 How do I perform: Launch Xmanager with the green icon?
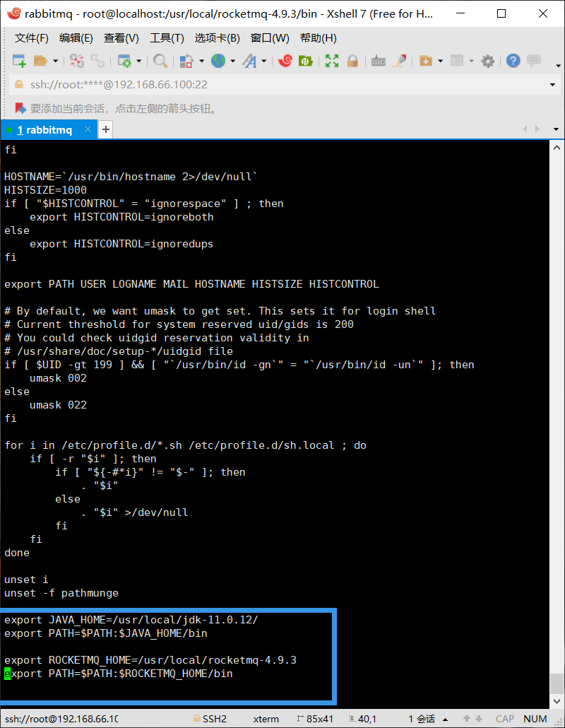click(305, 61)
